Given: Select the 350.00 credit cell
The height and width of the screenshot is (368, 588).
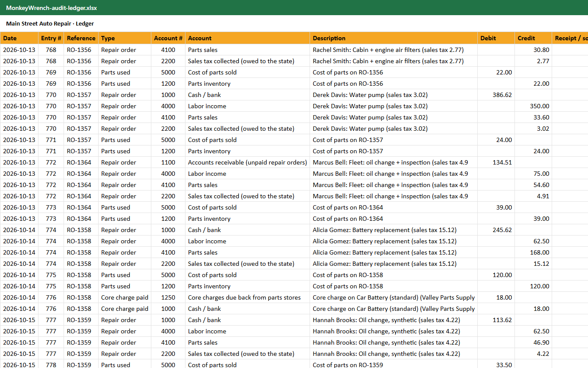Looking at the screenshot, I should point(533,106).
